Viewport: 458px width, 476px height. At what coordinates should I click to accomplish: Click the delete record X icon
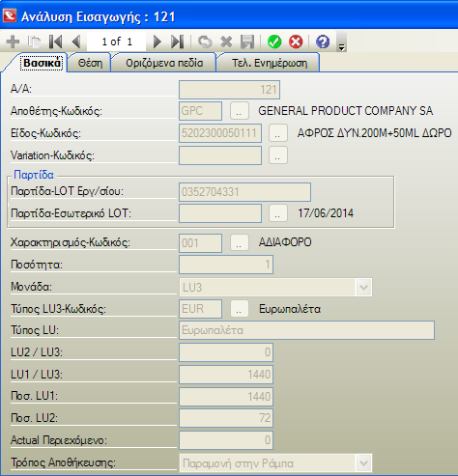tap(226, 42)
